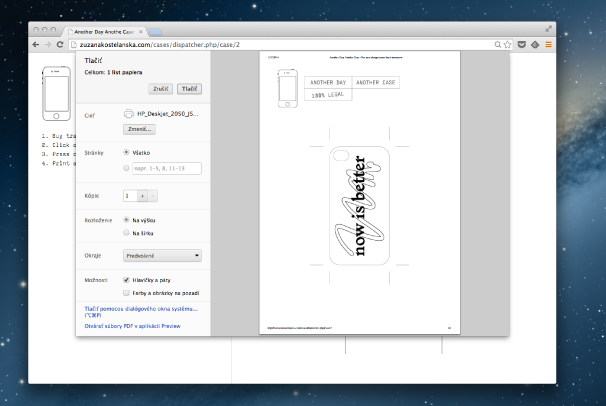The height and width of the screenshot is (406, 606).
Task: Increase copies with the plus stepper
Action: 141,196
